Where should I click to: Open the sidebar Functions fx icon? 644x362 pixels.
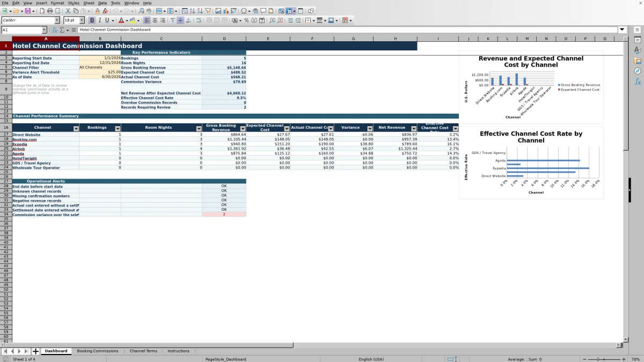point(638,82)
